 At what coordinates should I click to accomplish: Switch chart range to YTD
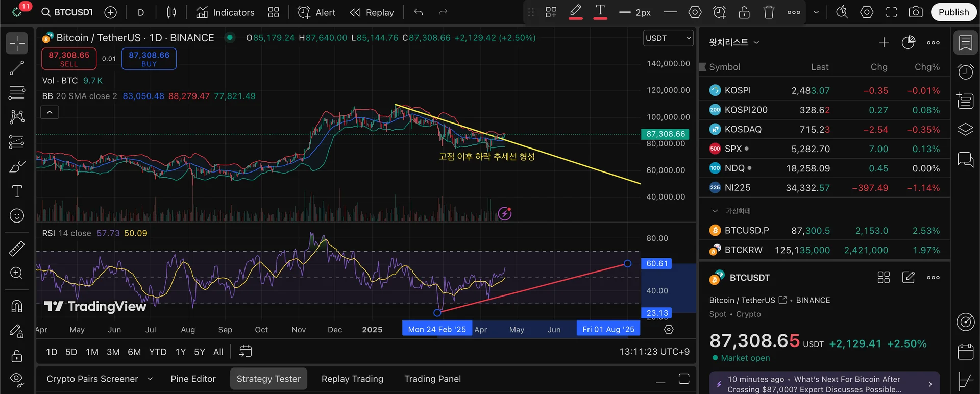158,352
